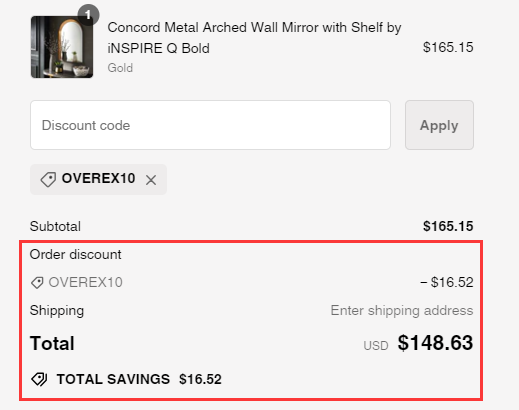Click the tag icon beside order discount OVEREX10
The height and width of the screenshot is (410, 519).
(37, 283)
